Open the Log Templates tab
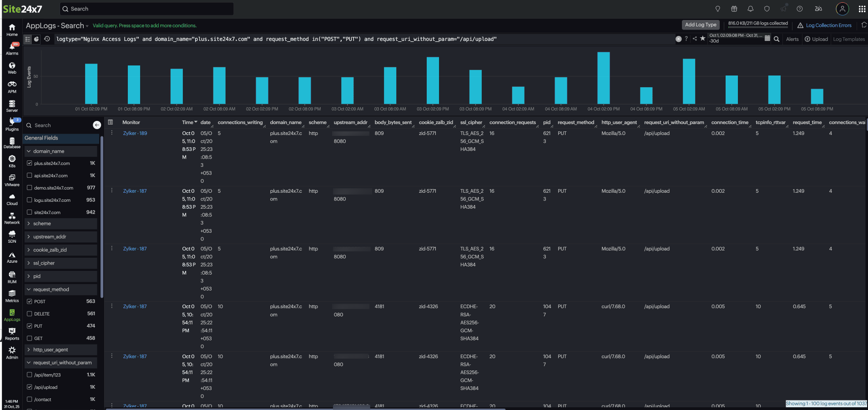 coord(848,39)
